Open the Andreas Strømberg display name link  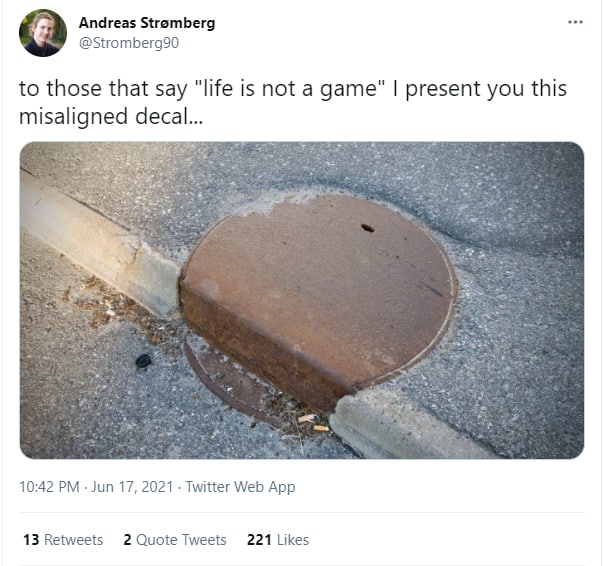[x=147, y=23]
